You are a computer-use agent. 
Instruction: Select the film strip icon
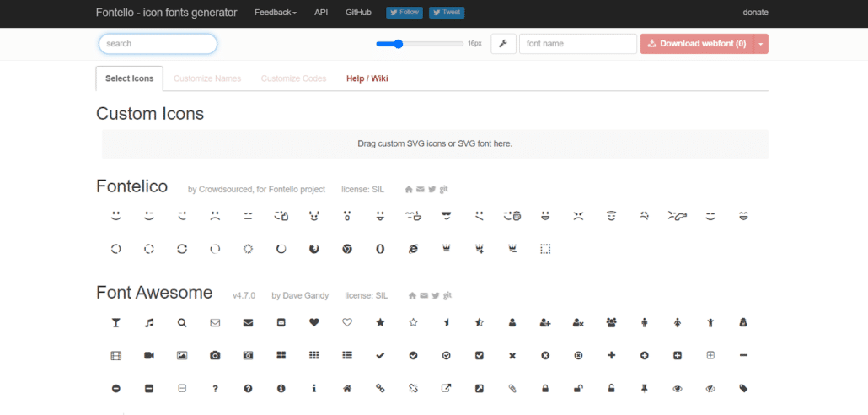[115, 356]
